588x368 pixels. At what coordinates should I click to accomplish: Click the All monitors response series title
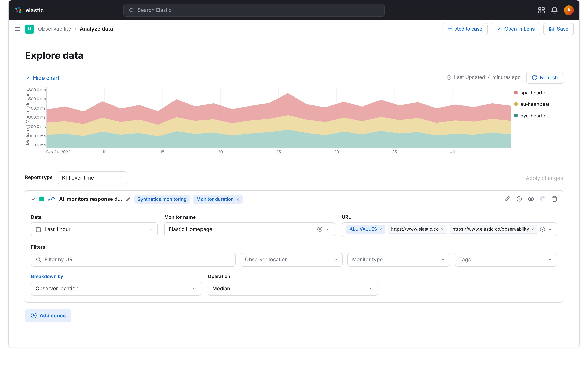91,199
